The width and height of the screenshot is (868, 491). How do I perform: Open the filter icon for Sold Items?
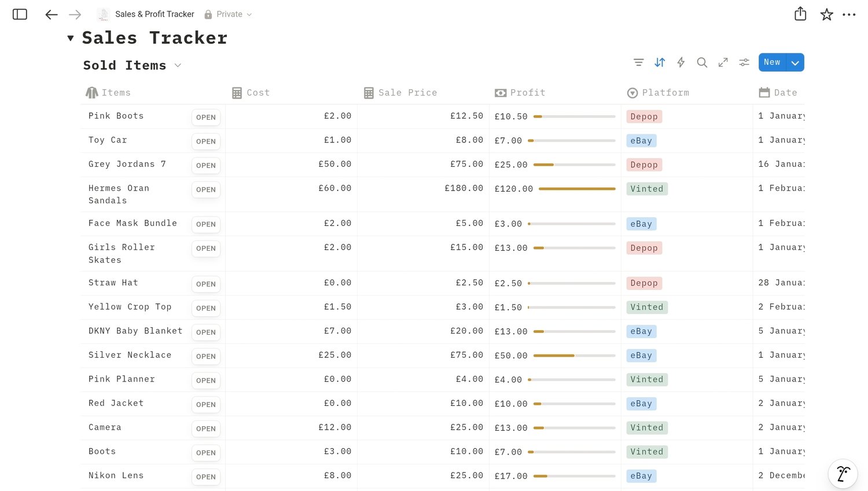638,63
